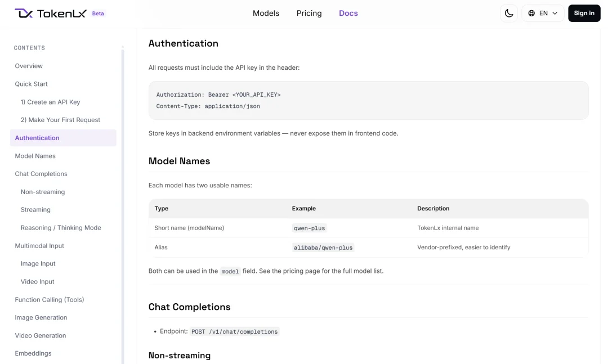Open the Models menu item

point(266,13)
